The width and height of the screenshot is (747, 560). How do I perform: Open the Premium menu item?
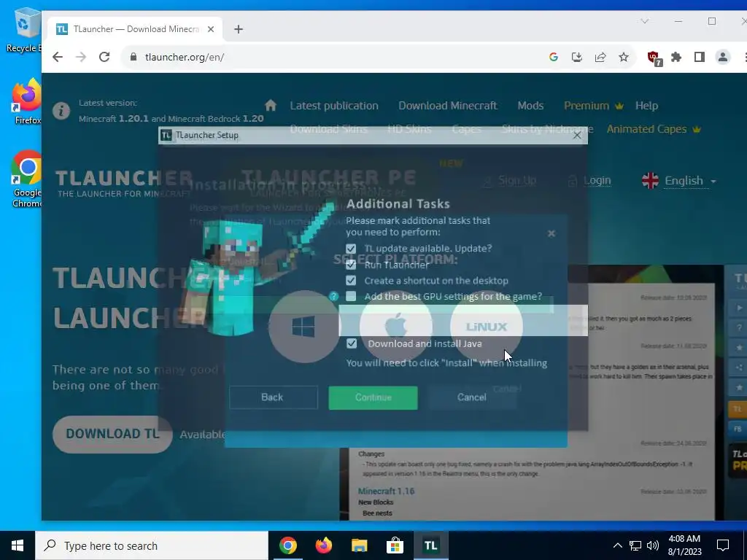pyautogui.click(x=594, y=106)
